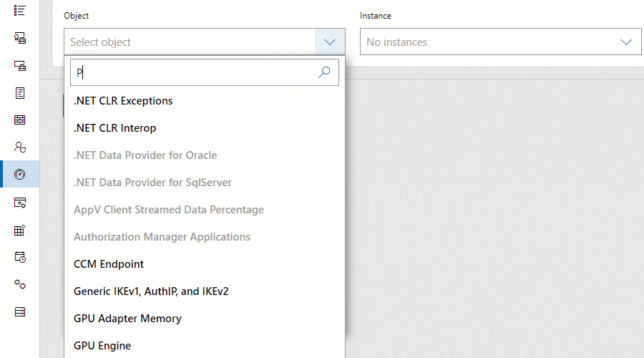This screenshot has height=358, width=644.
Task: Open the Registry grid icon in sidebar
Action: click(20, 230)
